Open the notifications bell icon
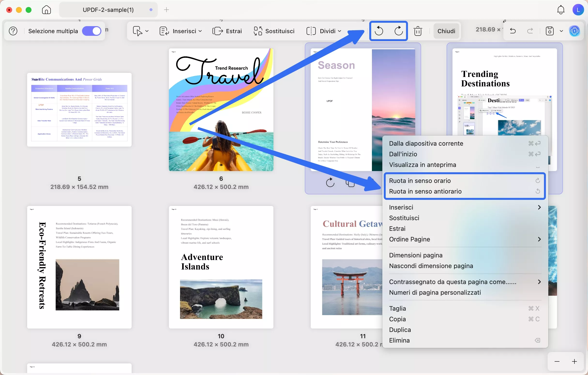This screenshot has height=375, width=588. click(x=560, y=10)
